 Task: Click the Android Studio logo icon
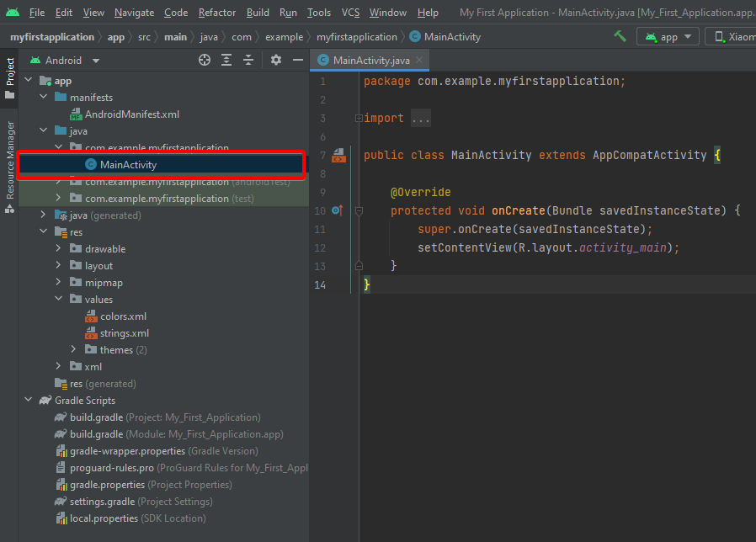tap(13, 12)
